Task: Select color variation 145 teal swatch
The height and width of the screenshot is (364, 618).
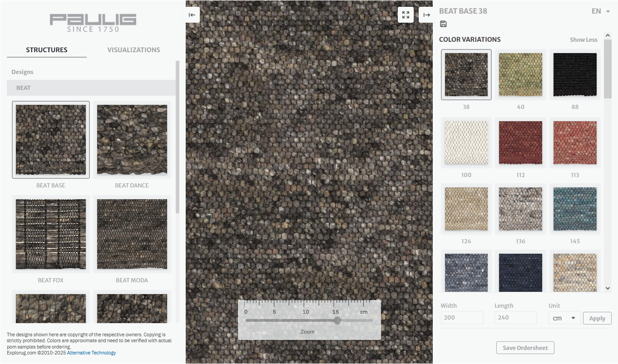Action: pos(575,209)
